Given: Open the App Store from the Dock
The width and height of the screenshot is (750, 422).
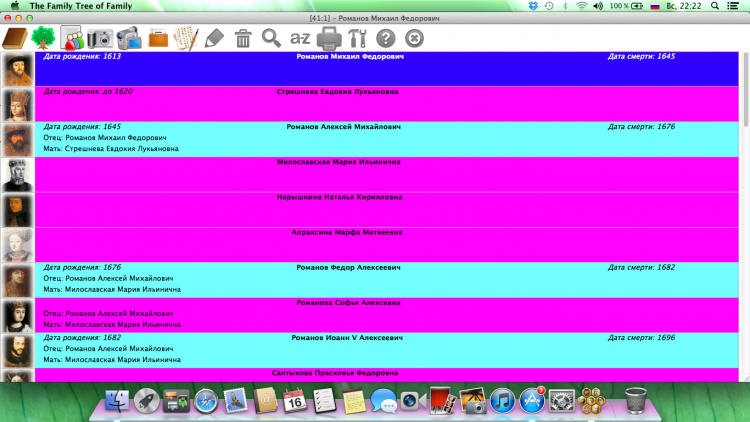Looking at the screenshot, I should point(531,400).
